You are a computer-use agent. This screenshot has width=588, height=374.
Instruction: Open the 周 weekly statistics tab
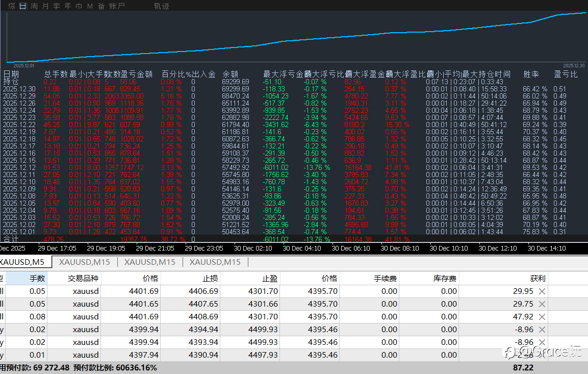pos(34,6)
